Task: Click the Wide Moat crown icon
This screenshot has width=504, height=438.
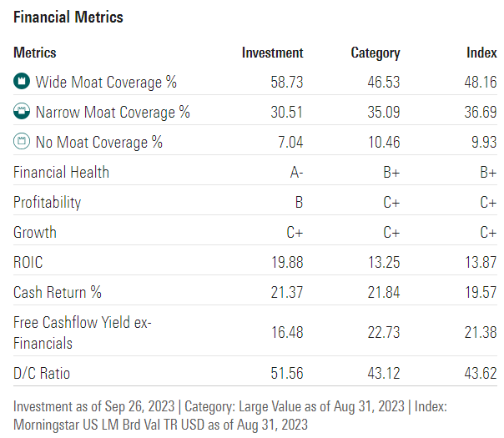Action: coord(22,82)
